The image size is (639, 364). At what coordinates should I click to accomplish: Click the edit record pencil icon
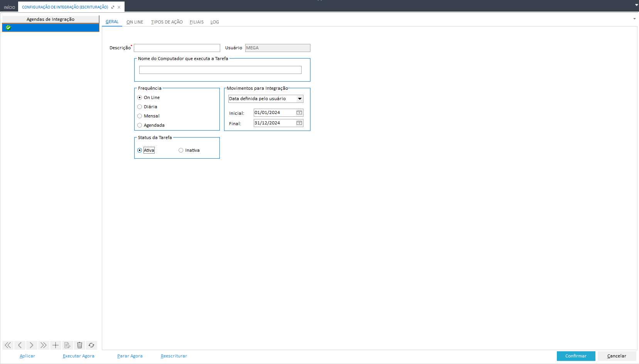[67, 345]
